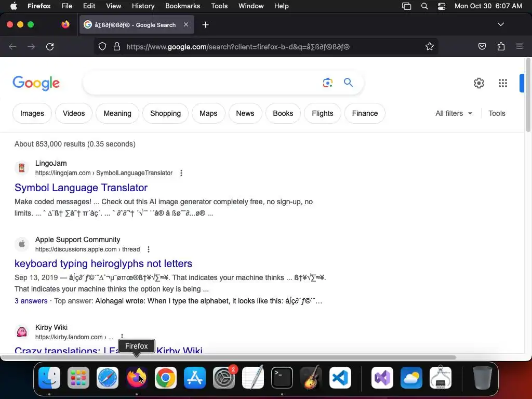The image size is (532, 399).
Task: Open the History menu
Action: (x=143, y=6)
